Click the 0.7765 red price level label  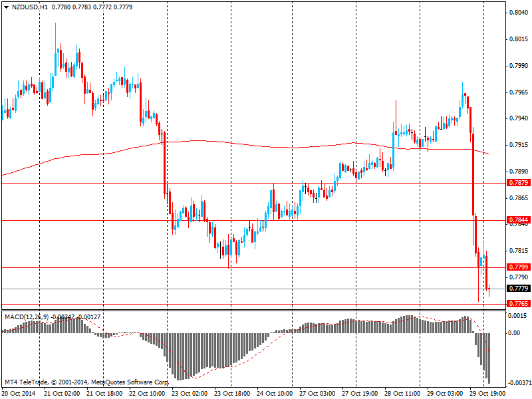(519, 304)
